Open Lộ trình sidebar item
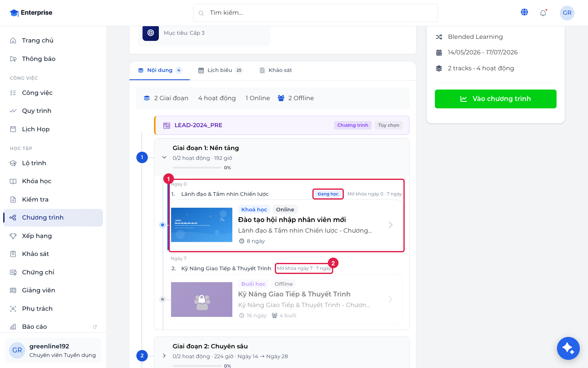This screenshot has width=588, height=368. 53,163
